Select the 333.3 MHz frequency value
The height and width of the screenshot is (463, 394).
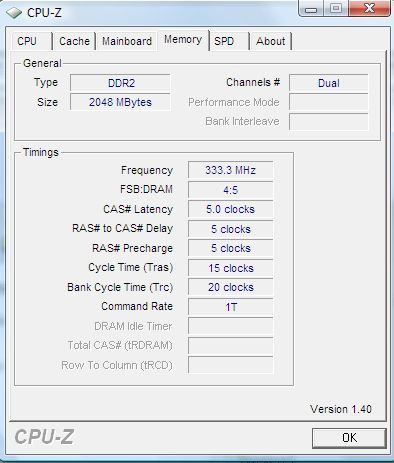(x=231, y=170)
